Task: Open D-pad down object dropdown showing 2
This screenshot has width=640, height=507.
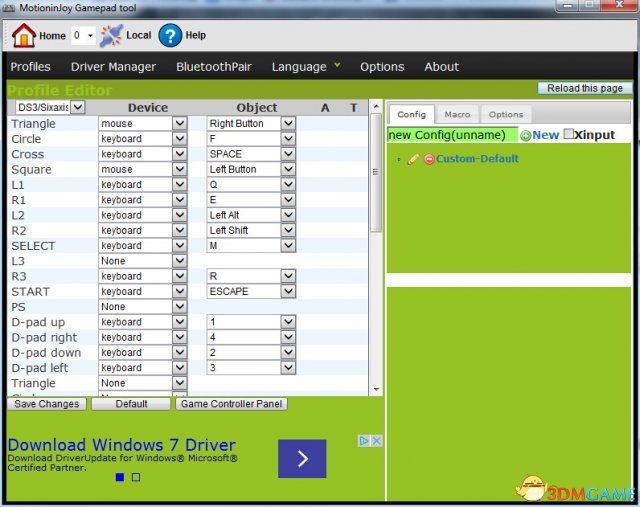Action: click(x=251, y=353)
